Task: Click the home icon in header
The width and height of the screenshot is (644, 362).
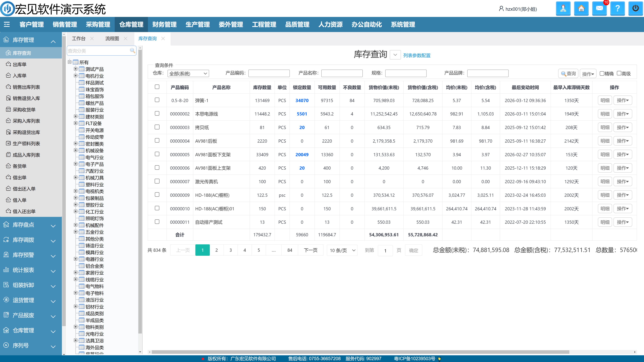Action: tap(581, 9)
